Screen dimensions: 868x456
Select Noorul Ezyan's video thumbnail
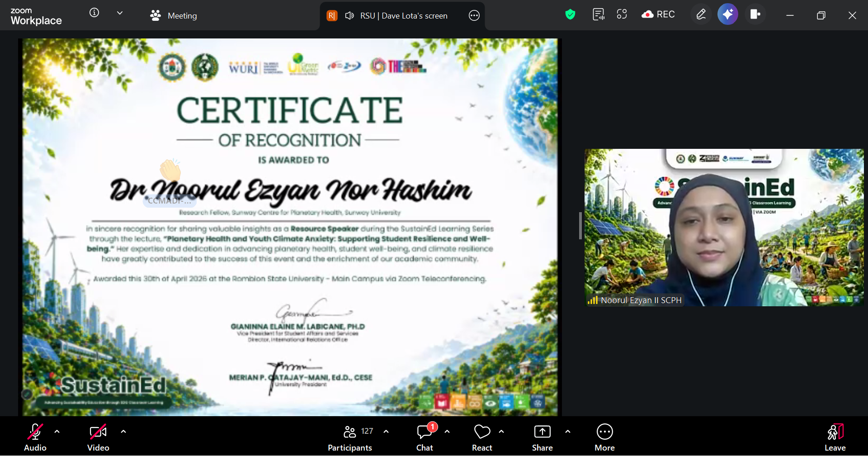[724, 228]
